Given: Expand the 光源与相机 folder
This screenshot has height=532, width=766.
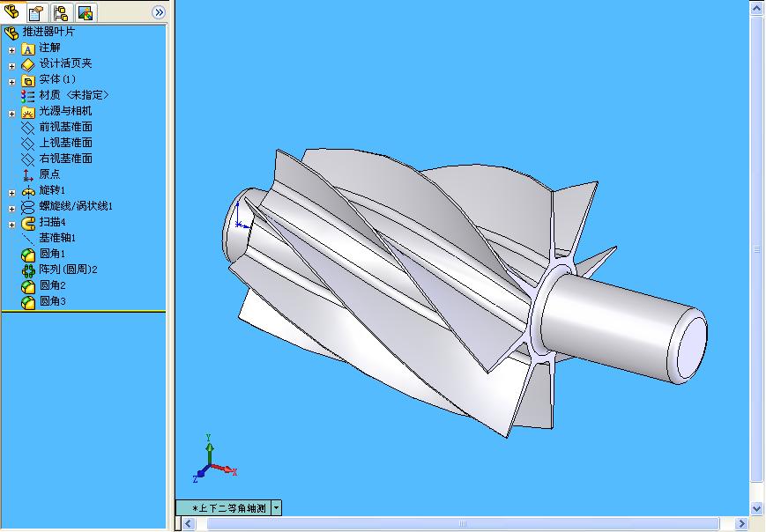Looking at the screenshot, I should coord(11,114).
